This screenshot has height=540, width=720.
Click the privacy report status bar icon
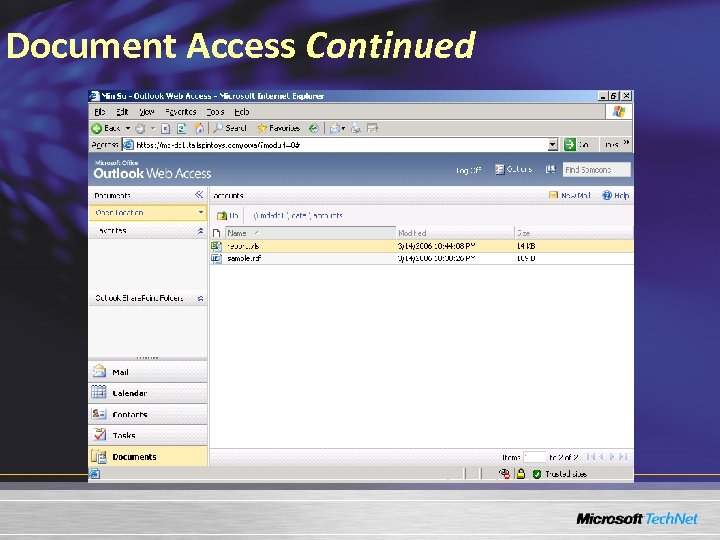click(504, 474)
